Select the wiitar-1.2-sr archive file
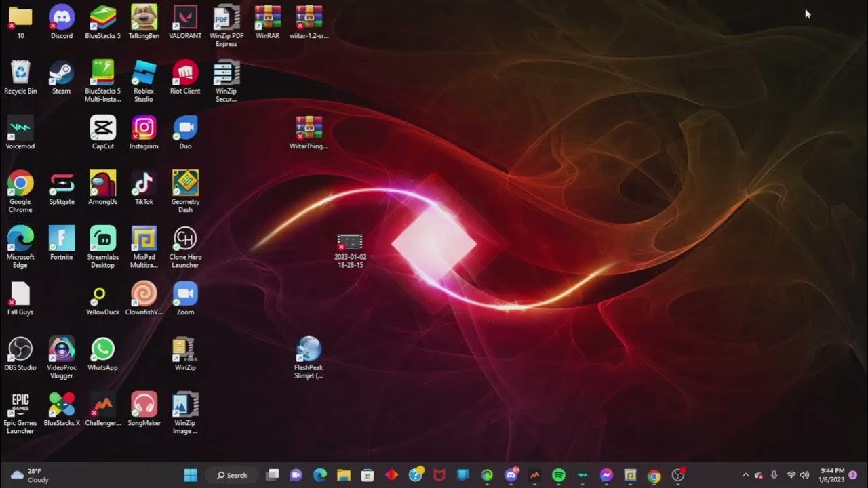868x488 pixels. 309,22
